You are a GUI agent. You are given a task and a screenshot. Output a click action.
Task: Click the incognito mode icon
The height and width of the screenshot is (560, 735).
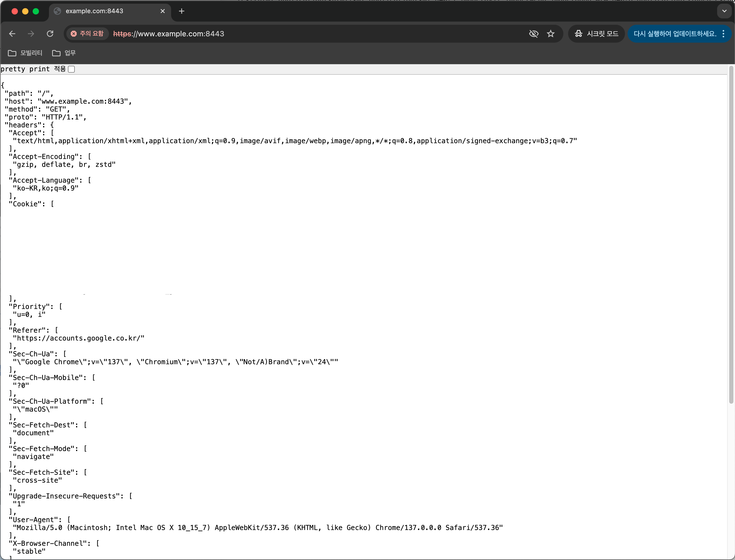[x=579, y=34]
